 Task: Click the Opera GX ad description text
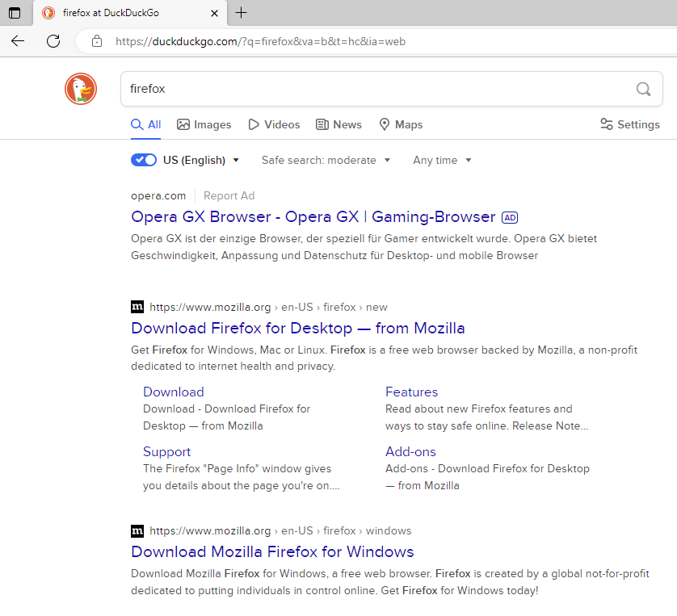(364, 247)
